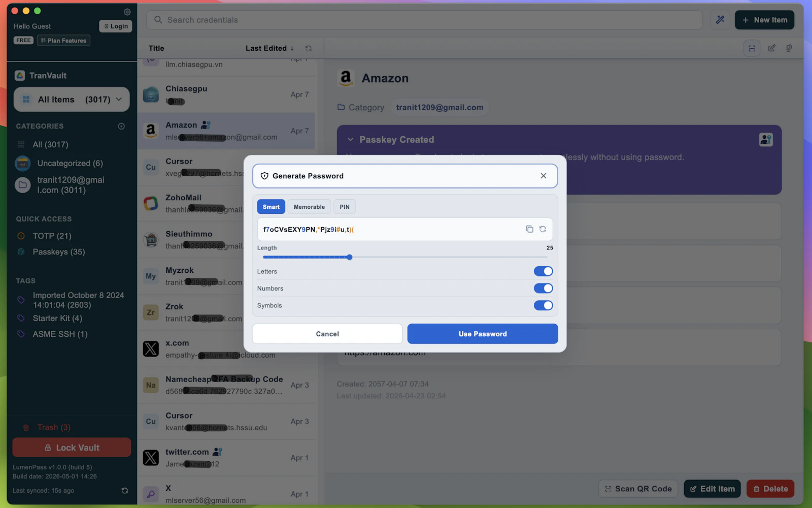Click the Scan QR Code button

[638, 489]
